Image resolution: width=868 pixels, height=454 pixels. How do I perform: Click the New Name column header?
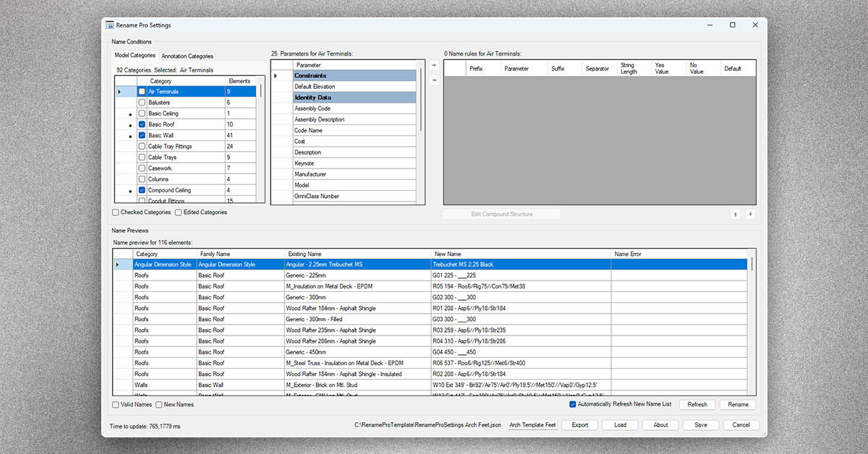click(521, 254)
